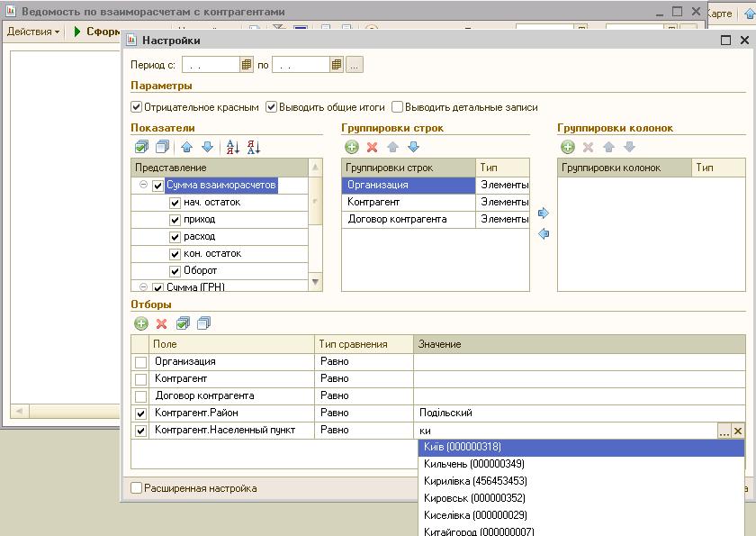Move the grouping back to rows with the left arrow
The height and width of the screenshot is (536, 756).
pos(544,234)
